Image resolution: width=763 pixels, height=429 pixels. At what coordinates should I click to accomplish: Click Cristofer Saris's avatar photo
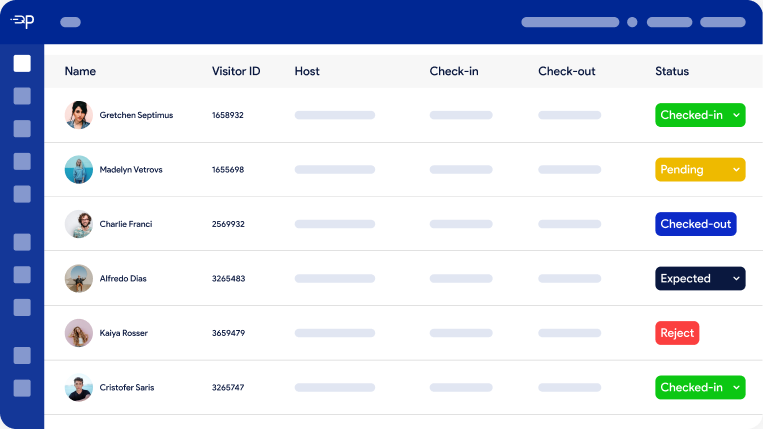coord(79,388)
